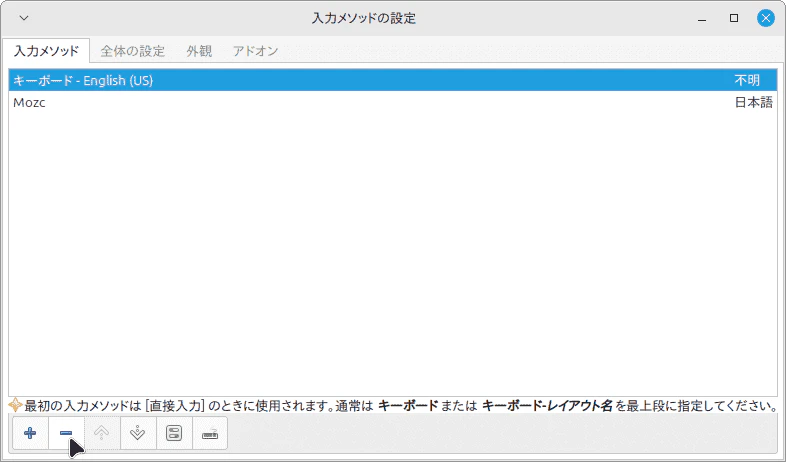Open the アドオン tab
The height and width of the screenshot is (462, 786).
256,51
